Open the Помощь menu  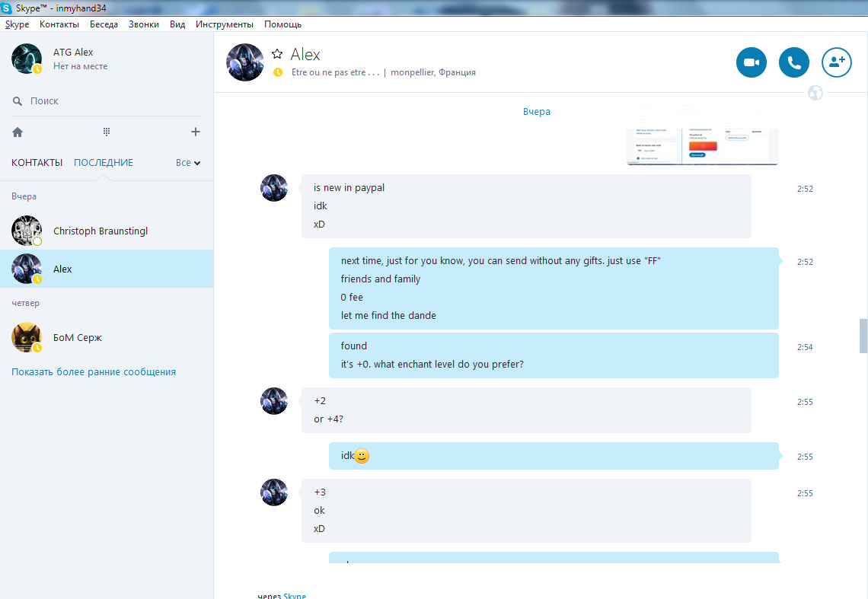pos(283,24)
